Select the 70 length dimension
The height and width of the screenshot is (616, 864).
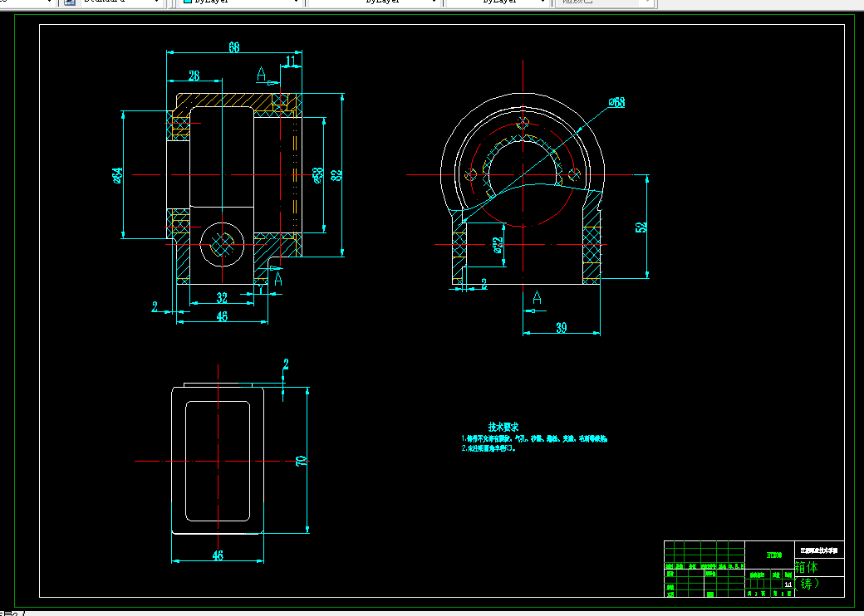coord(301,461)
